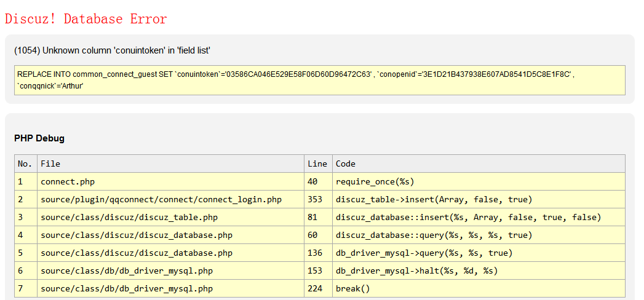Click line number 224 cell

[318, 288]
